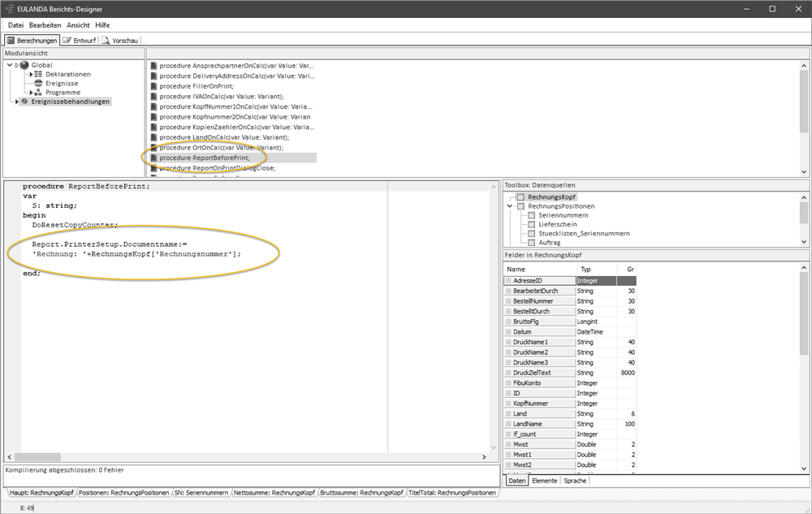Expand the Programme tree node
The height and width of the screenshot is (514, 812).
click(x=31, y=93)
